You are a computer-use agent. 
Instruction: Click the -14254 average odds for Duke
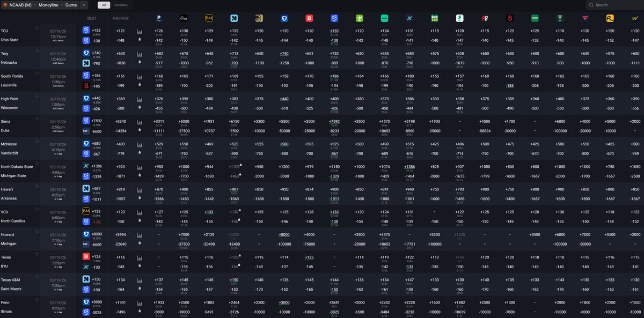coord(121,131)
